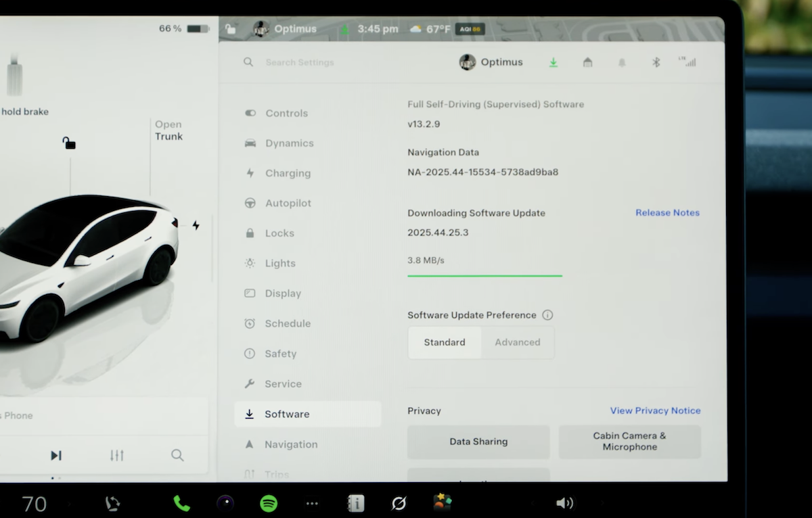Open the Optimus driver profile menu

coord(491,62)
